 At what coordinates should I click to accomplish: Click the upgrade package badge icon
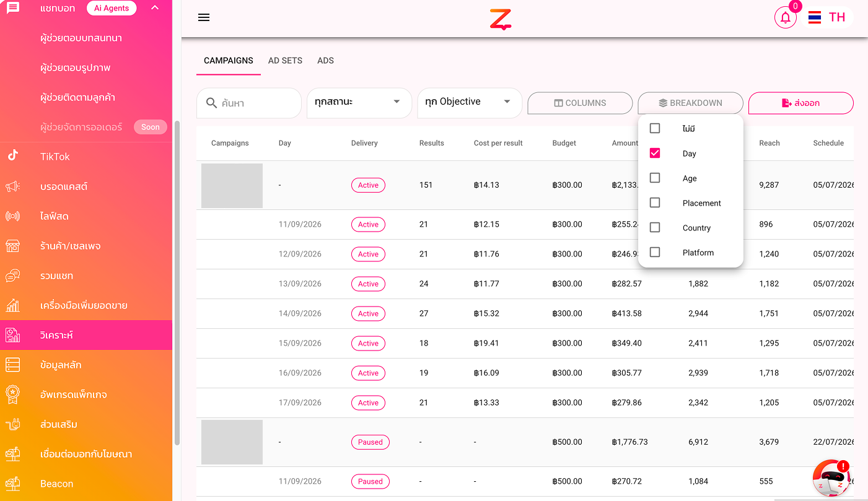click(13, 394)
